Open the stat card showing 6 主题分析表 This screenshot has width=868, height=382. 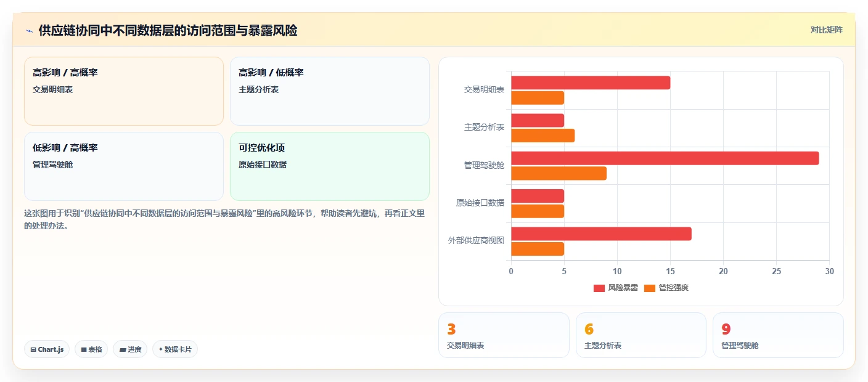click(641, 335)
